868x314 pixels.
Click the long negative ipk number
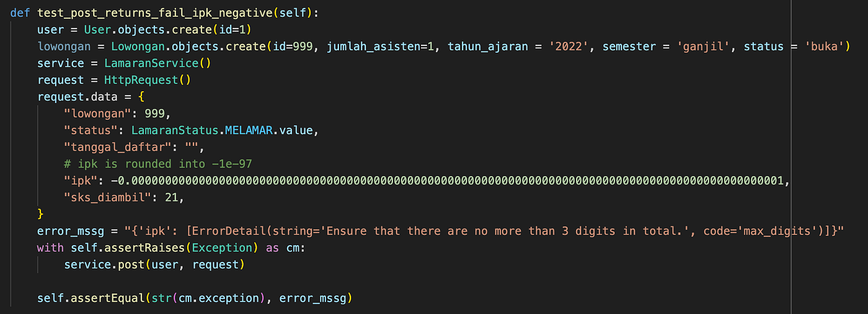coord(448,180)
